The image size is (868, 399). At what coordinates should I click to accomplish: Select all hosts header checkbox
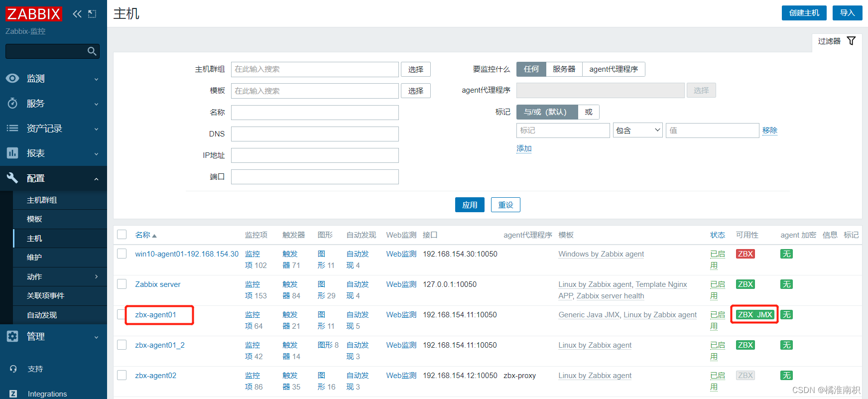(x=122, y=235)
